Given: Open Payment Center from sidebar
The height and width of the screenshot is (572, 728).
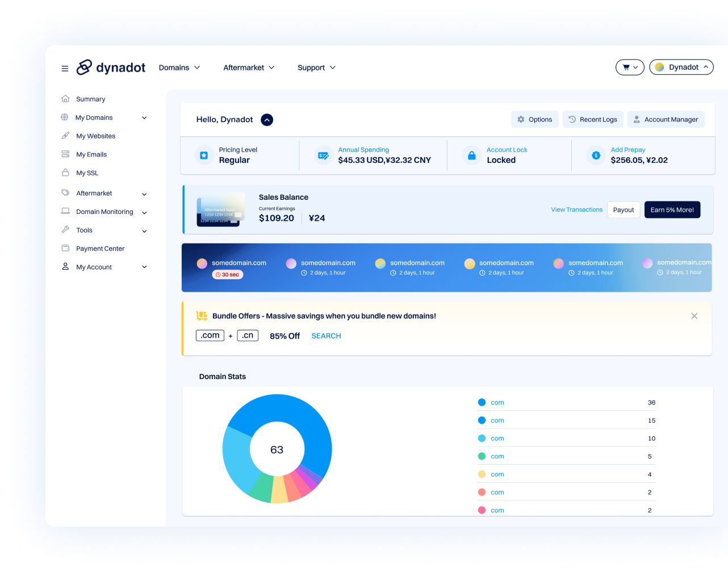Looking at the screenshot, I should coord(100,249).
